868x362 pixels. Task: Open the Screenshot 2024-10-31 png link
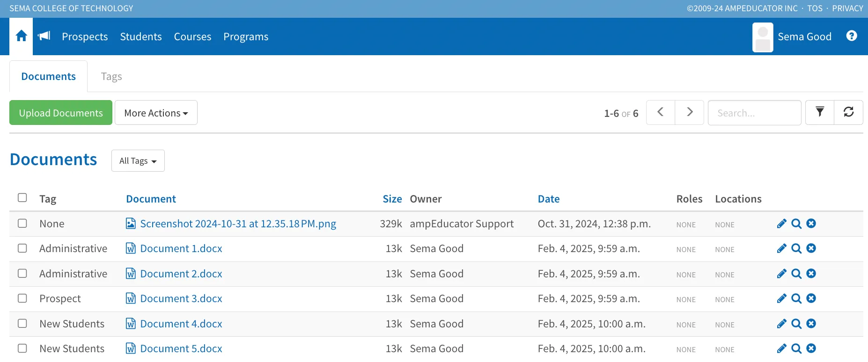(238, 224)
